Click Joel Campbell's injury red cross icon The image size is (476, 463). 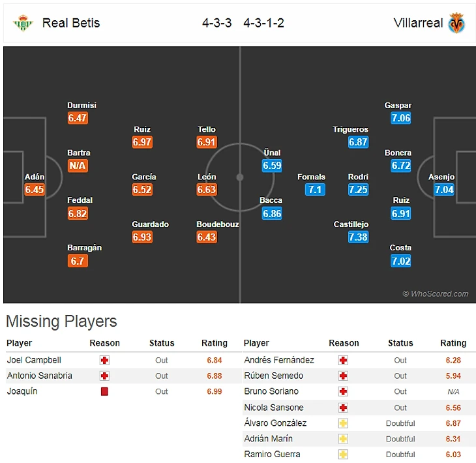point(104,360)
